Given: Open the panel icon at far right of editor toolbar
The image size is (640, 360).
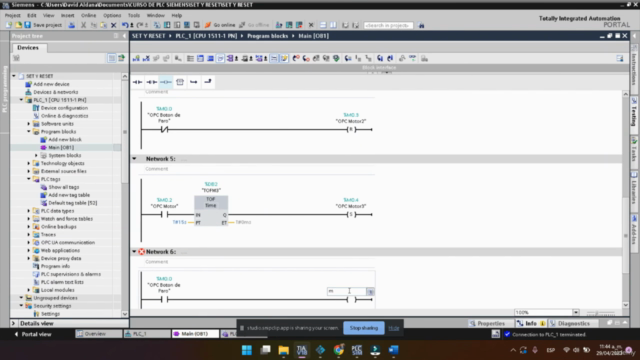Looking at the screenshot, I should 620,59.
